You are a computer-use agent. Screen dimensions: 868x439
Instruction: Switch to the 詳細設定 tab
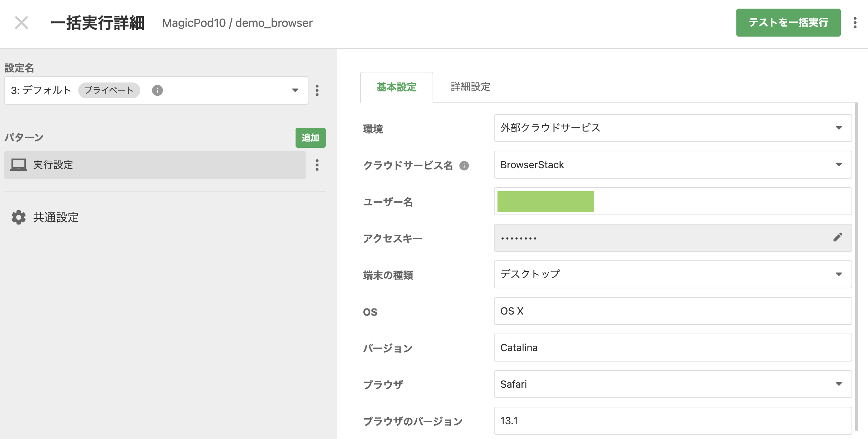click(x=470, y=86)
